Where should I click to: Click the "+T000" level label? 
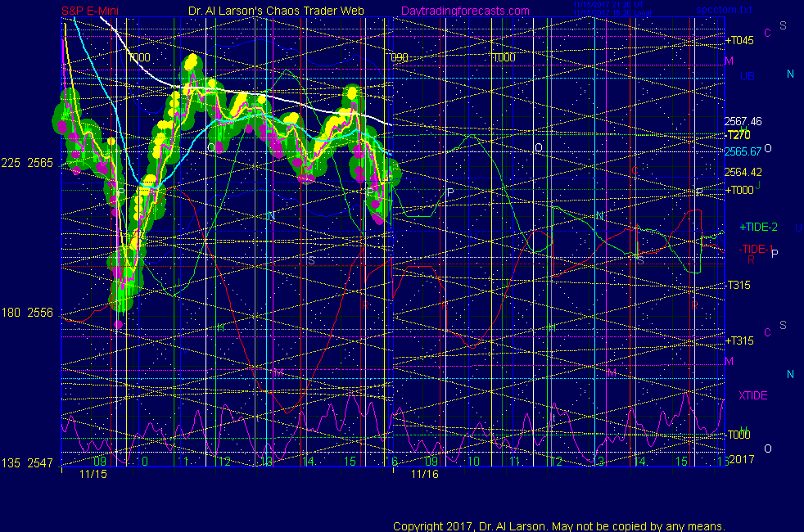click(739, 190)
